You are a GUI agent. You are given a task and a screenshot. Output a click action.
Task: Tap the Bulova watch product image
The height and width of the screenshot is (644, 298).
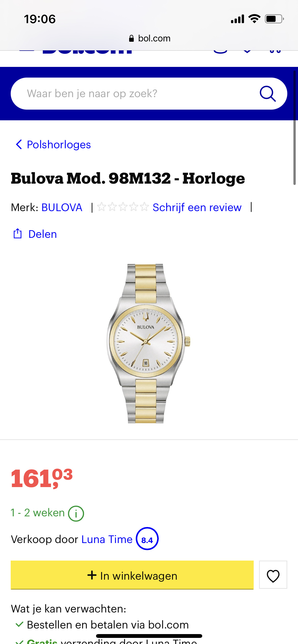pos(148,343)
